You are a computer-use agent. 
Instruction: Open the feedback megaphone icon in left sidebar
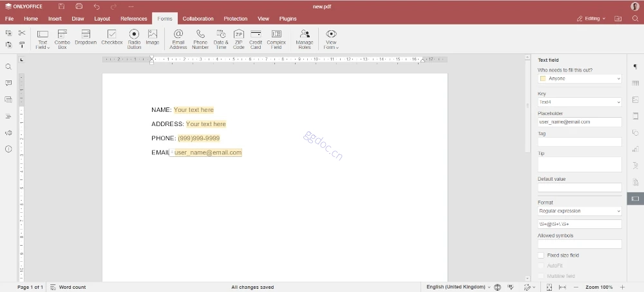pyautogui.click(x=8, y=133)
